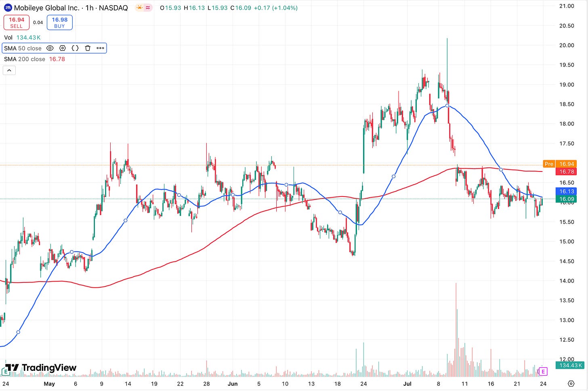Open chart settings gear in bottom corner

click(571, 383)
